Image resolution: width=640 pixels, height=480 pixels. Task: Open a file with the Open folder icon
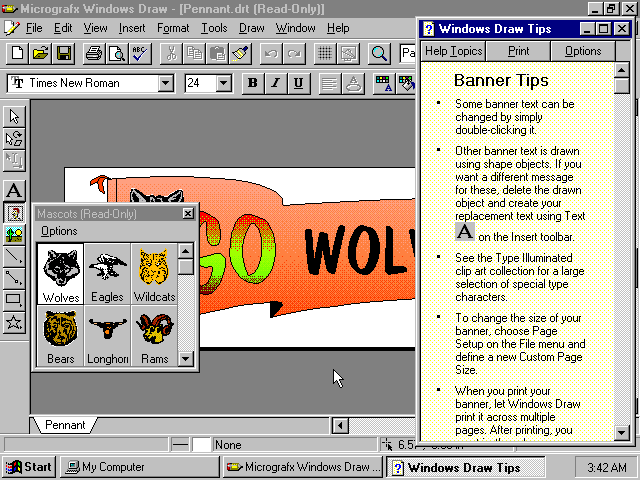[40, 53]
